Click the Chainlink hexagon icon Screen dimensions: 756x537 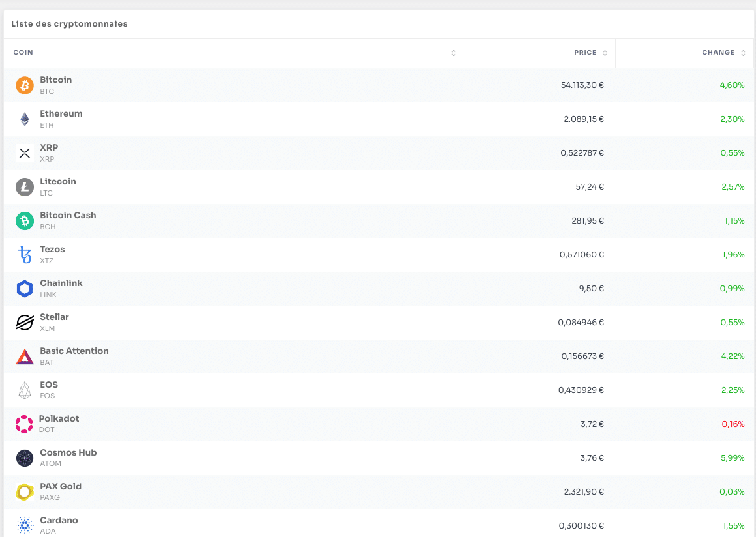pyautogui.click(x=25, y=289)
